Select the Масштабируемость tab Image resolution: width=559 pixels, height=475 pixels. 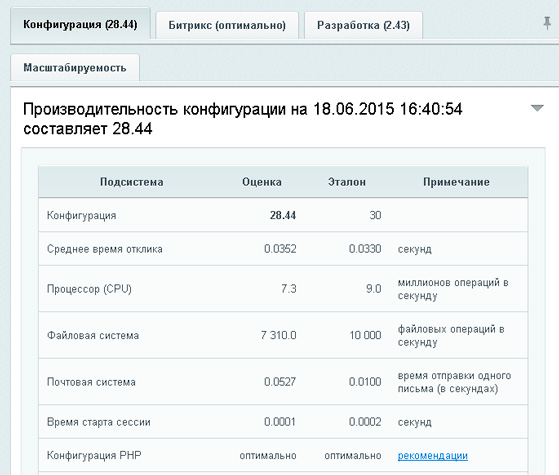point(75,68)
